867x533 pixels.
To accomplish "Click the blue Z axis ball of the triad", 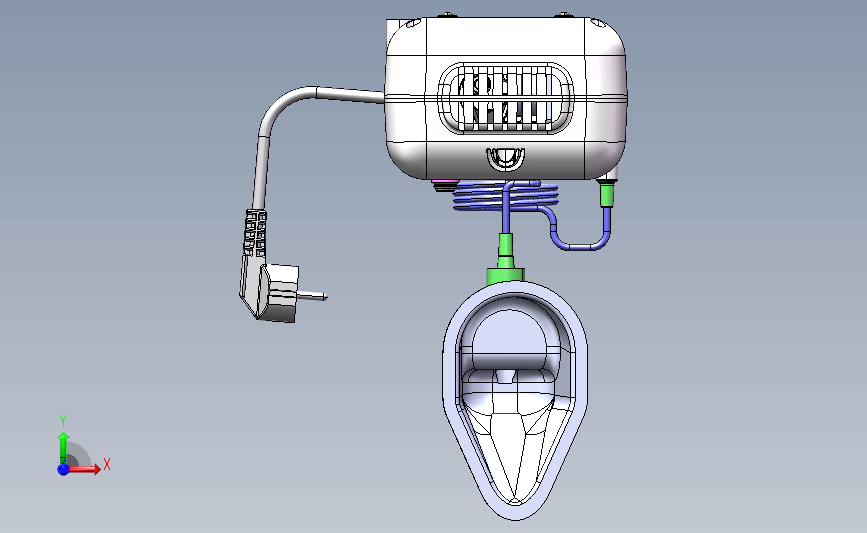I will (x=63, y=469).
